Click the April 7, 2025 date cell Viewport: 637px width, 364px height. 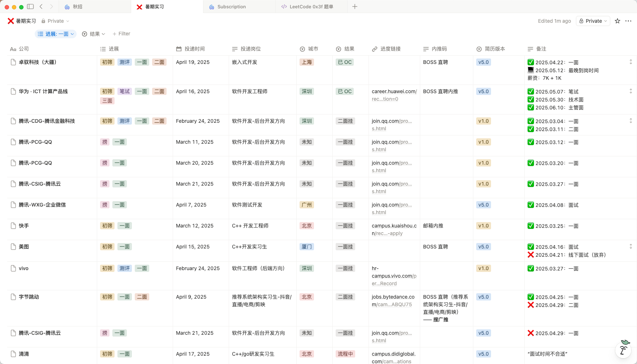click(x=191, y=205)
